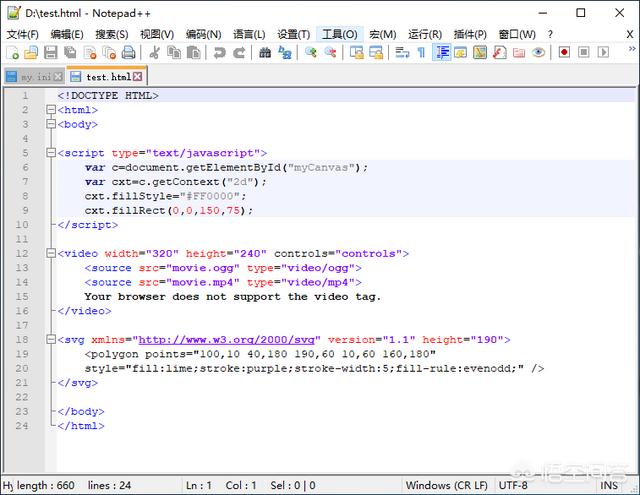Open the 宏(M) menu

point(383,34)
